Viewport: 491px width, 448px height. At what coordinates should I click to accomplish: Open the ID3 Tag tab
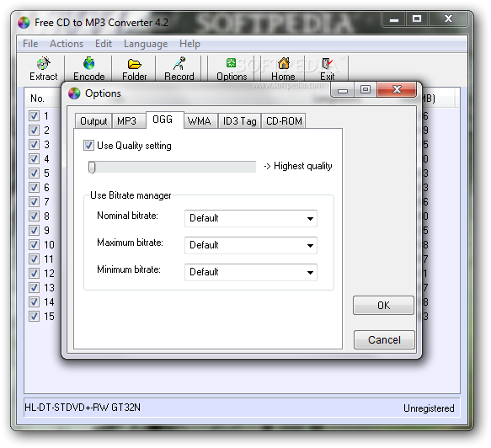[x=239, y=121]
